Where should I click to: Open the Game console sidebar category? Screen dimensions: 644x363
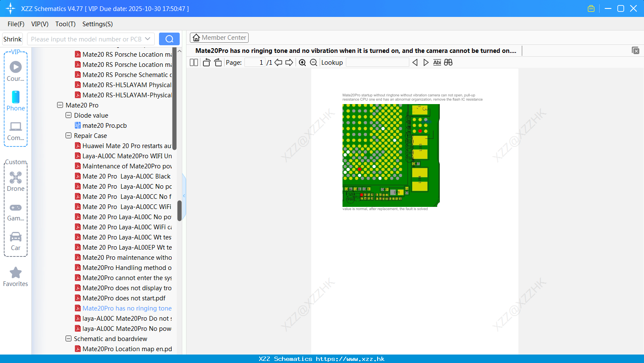[16, 212]
